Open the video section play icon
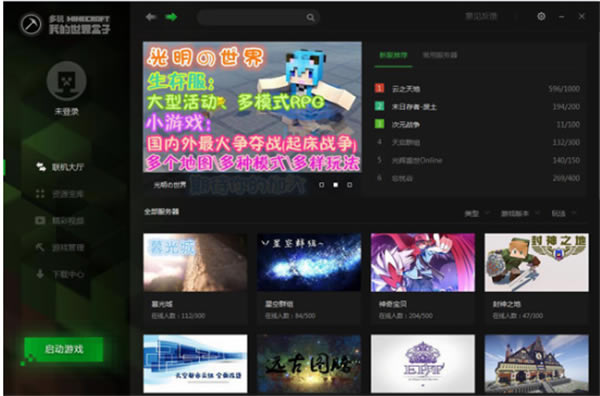Screen dimensions: 600x396 pyautogui.click(x=40, y=220)
